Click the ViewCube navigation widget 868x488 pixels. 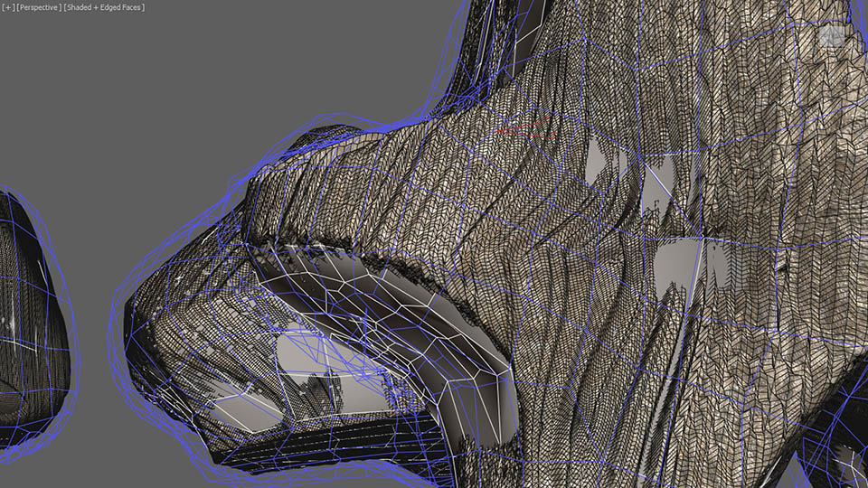(x=831, y=36)
